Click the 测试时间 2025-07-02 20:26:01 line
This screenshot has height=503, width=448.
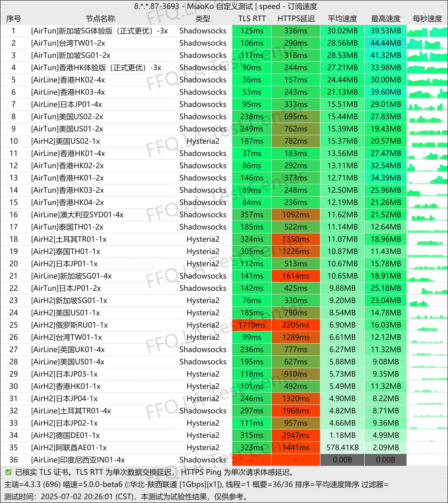(126, 497)
